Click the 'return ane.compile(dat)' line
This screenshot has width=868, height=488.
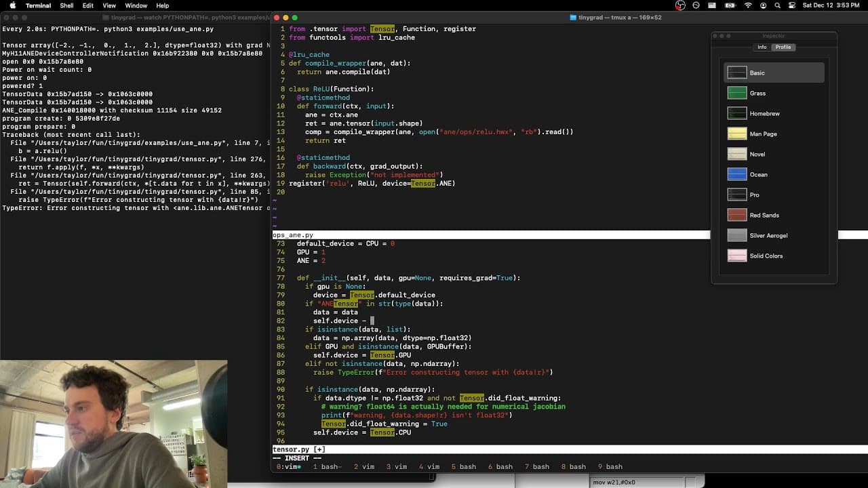point(343,72)
